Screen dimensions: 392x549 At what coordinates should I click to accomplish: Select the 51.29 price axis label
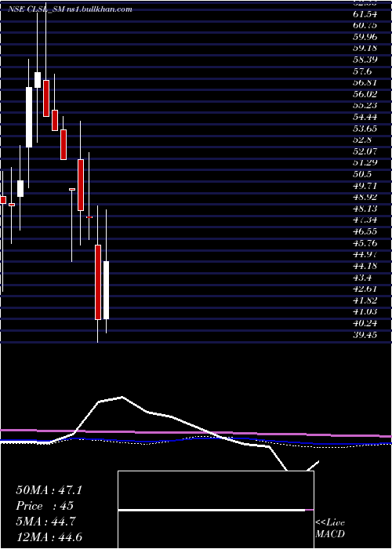click(x=365, y=162)
